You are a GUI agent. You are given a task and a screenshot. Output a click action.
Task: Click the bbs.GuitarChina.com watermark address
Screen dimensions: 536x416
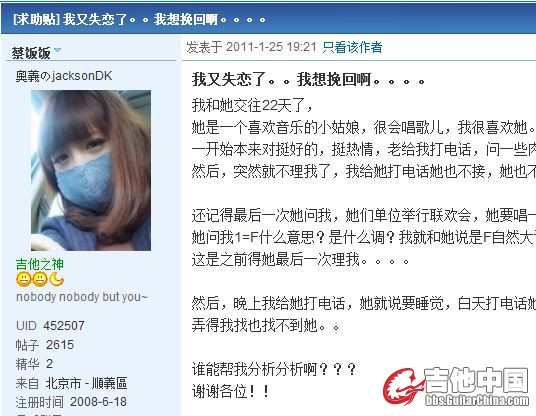coord(477,400)
